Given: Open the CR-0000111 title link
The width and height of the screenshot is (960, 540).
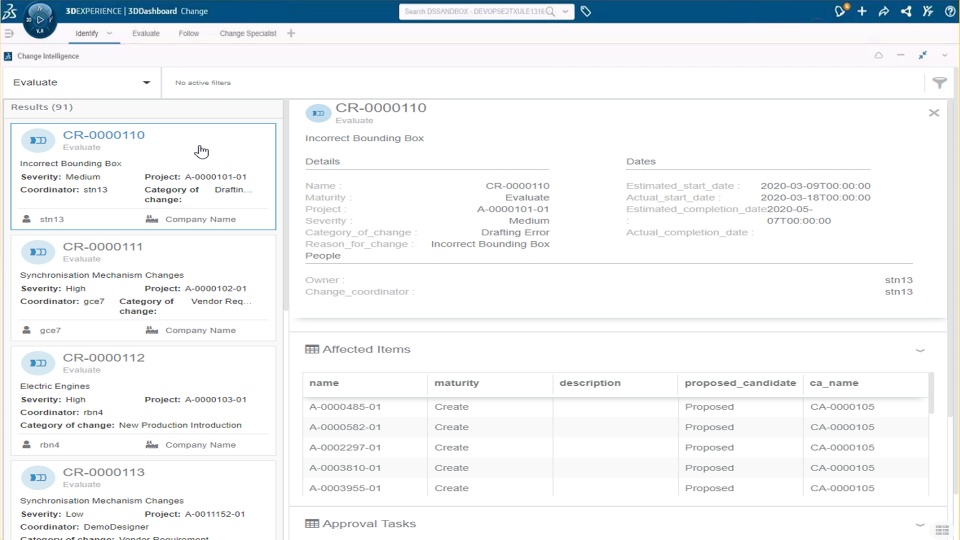Looking at the screenshot, I should tap(103, 246).
